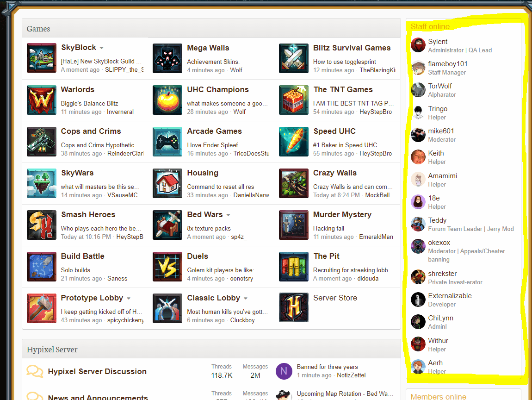Image resolution: width=532 pixels, height=400 pixels.
Task: Open thread 'Achievement Skins.'
Action: click(x=213, y=62)
